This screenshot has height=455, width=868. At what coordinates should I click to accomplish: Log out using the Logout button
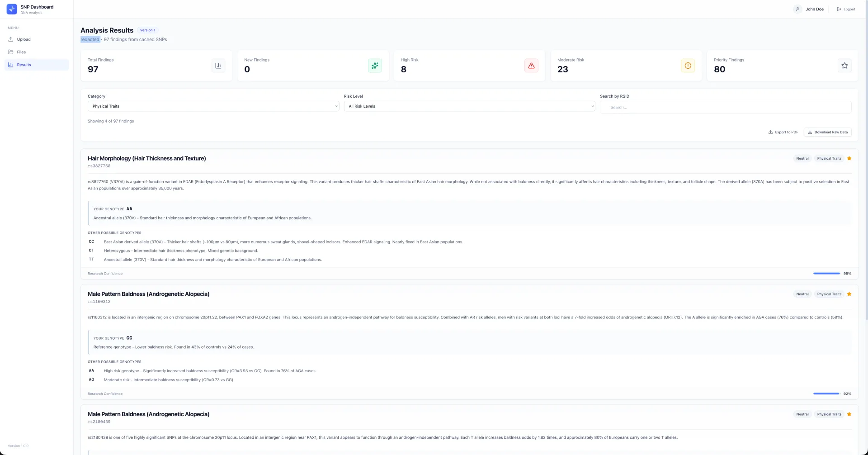[x=846, y=9]
